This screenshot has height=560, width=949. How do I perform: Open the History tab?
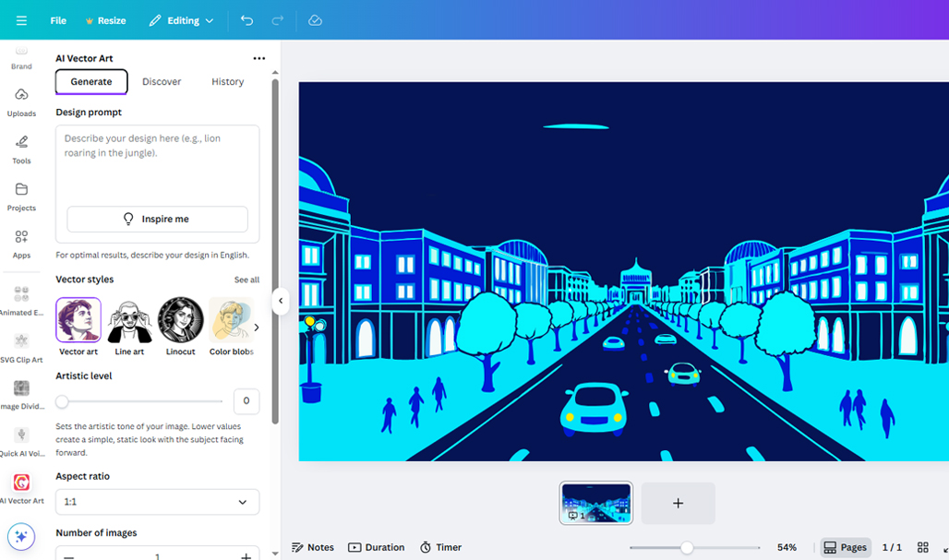[227, 81]
